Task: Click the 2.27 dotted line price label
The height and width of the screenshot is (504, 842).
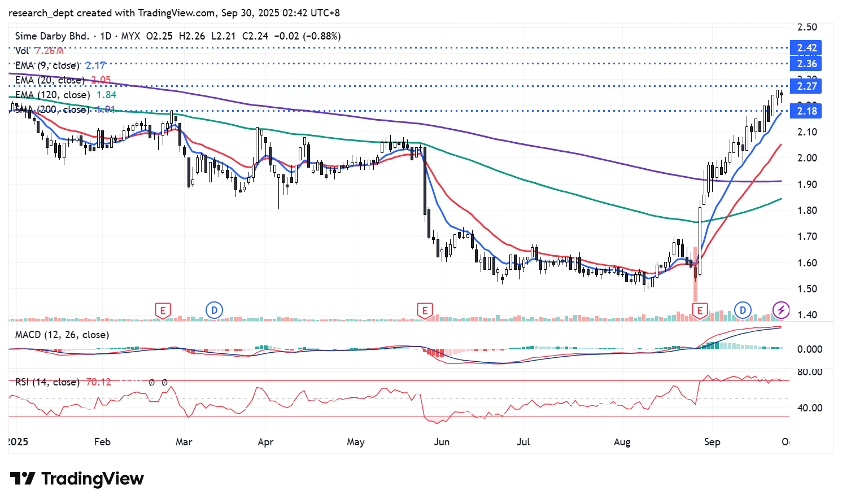Action: [806, 86]
